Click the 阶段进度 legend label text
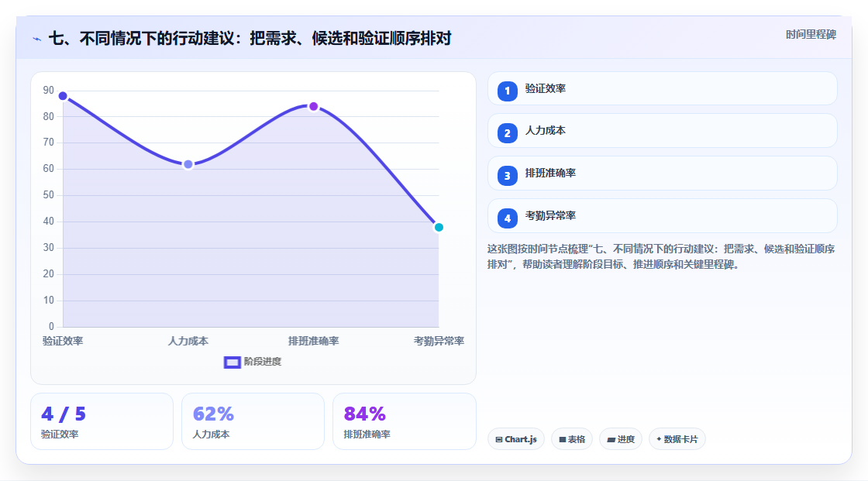The width and height of the screenshot is (868, 481). coord(263,362)
